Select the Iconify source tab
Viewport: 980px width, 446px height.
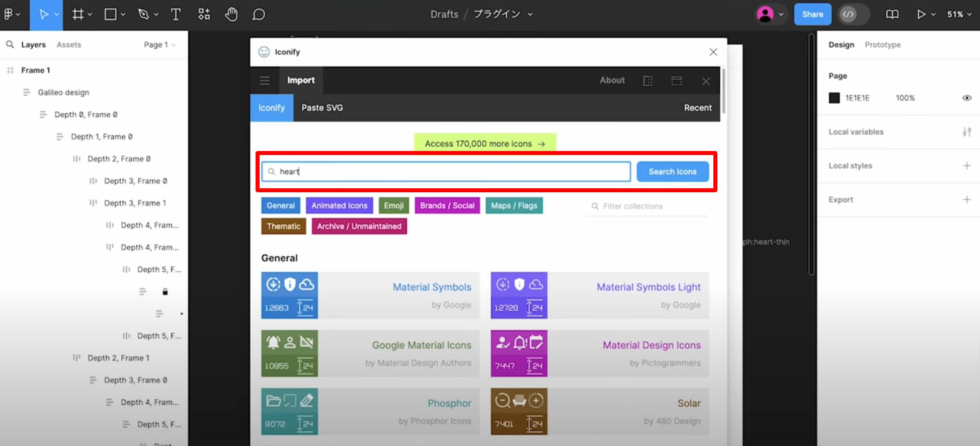[272, 108]
